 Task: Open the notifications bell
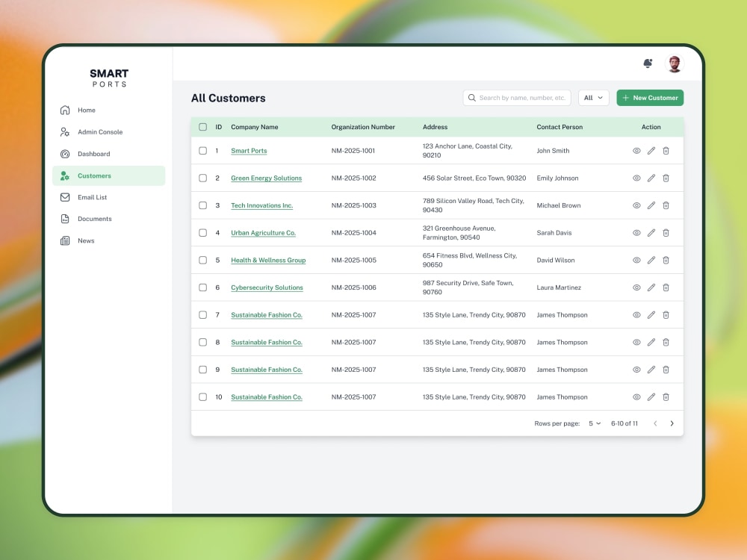(x=648, y=63)
